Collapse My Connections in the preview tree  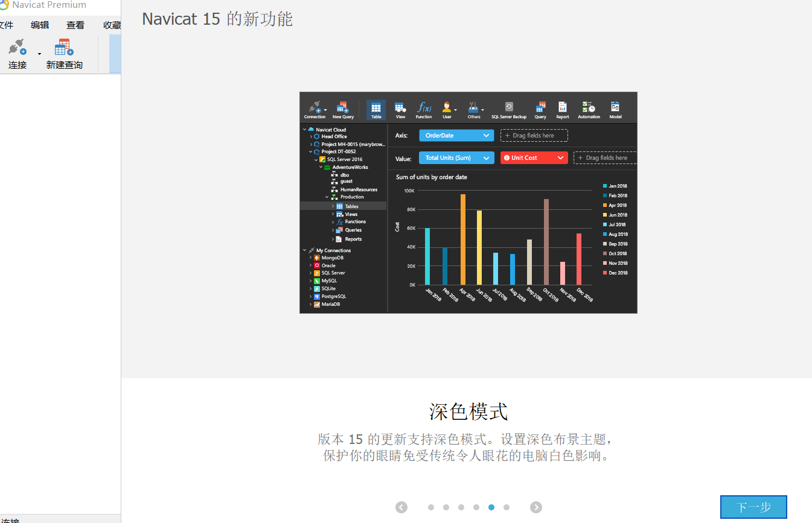[x=305, y=250]
